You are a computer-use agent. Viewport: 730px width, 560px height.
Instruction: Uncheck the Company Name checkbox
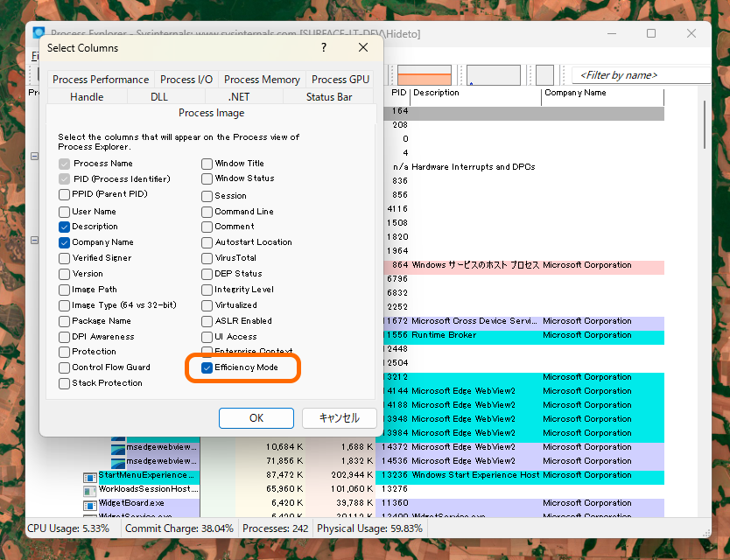coord(64,242)
